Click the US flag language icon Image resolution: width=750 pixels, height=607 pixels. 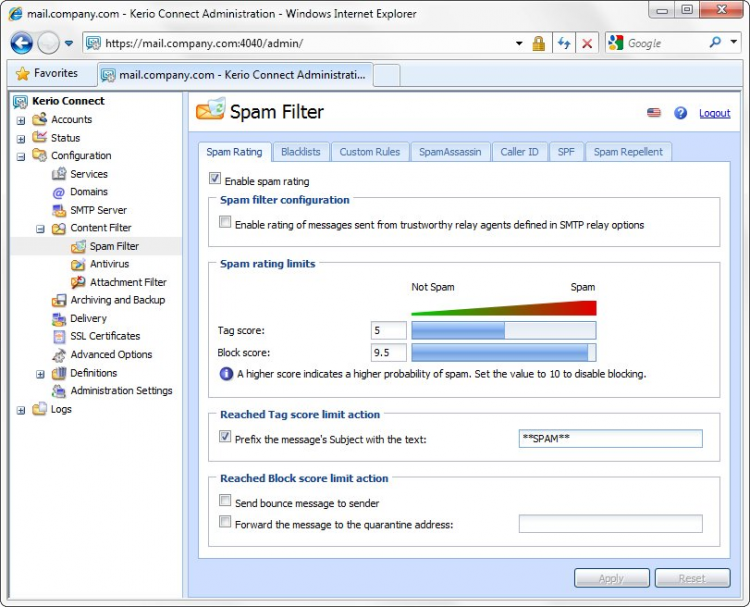pyautogui.click(x=653, y=112)
